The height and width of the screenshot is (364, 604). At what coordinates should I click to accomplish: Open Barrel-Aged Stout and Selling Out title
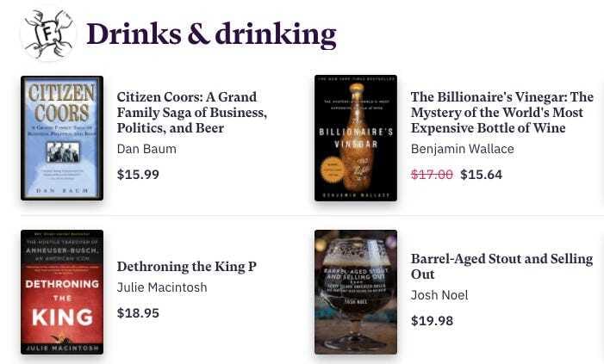click(x=501, y=266)
